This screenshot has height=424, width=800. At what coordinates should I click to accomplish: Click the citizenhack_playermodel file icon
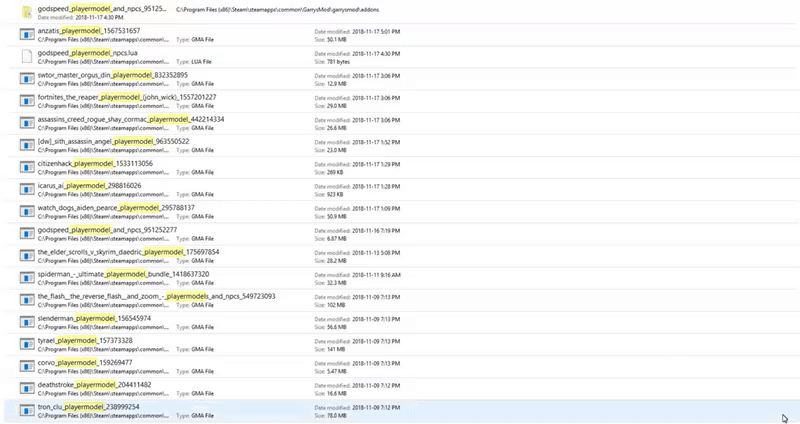27,167
